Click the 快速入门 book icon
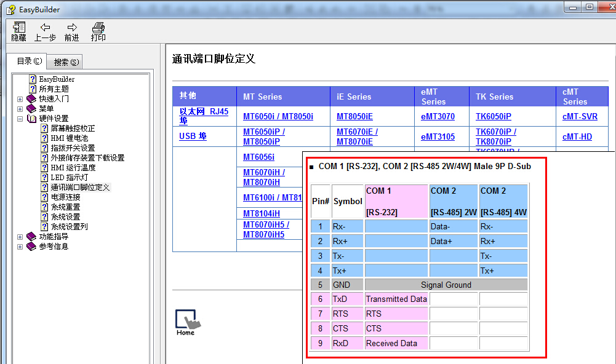This screenshot has height=364, width=616. click(x=31, y=98)
